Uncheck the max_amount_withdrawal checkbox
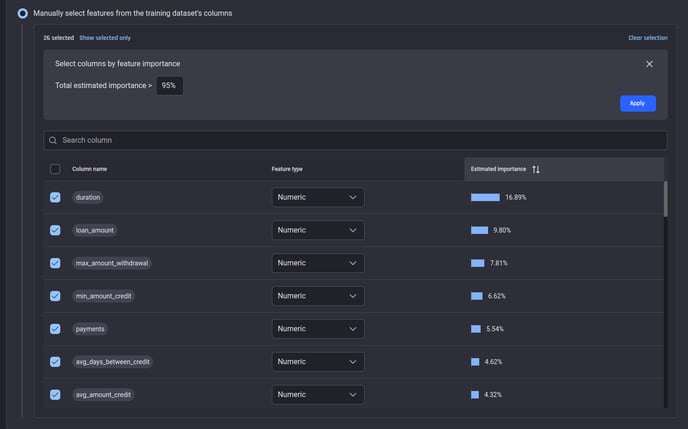The height and width of the screenshot is (429, 688). click(x=55, y=263)
